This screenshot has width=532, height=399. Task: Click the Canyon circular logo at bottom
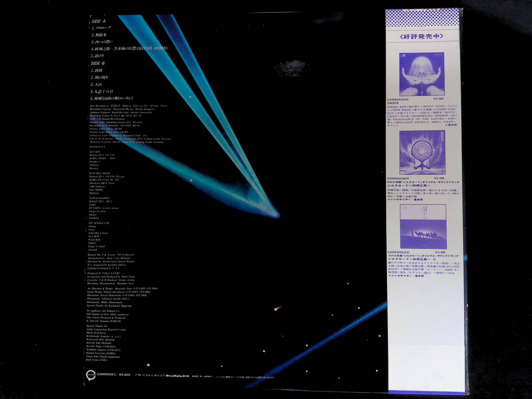coord(91,375)
